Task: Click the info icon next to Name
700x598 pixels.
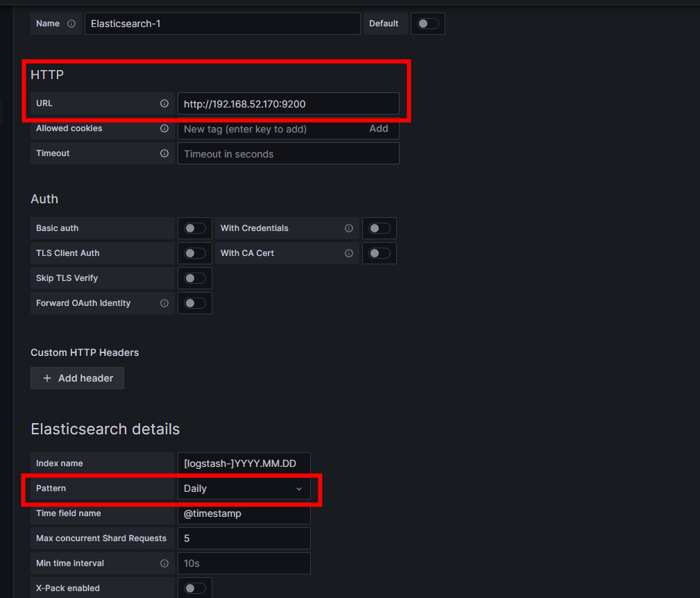Action: coord(71,24)
